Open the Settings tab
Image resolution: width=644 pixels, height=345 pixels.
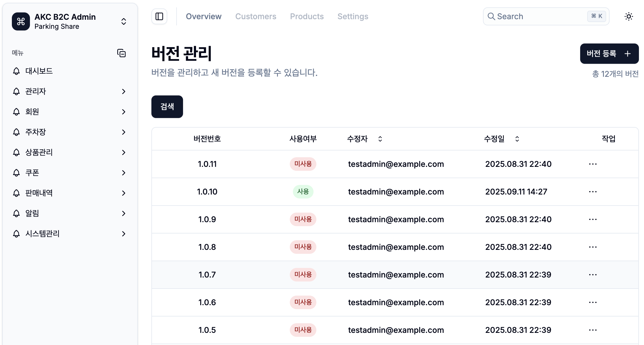(353, 16)
